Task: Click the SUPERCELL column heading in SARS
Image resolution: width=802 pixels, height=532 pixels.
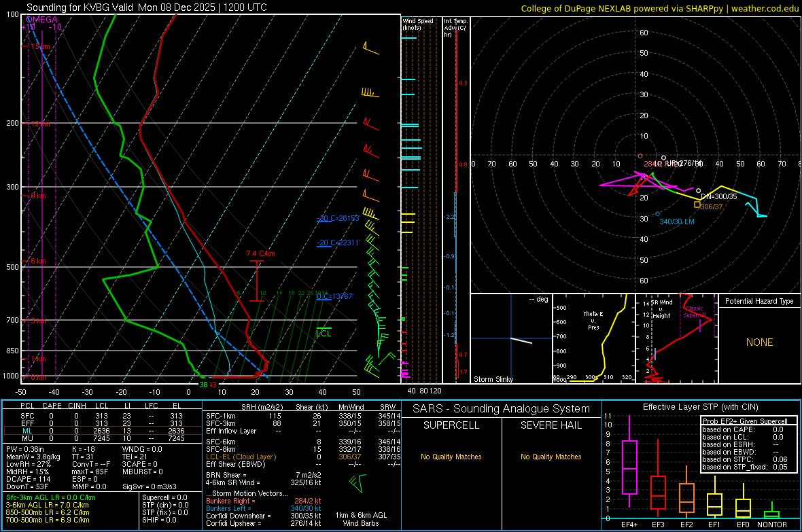Action: tap(451, 425)
